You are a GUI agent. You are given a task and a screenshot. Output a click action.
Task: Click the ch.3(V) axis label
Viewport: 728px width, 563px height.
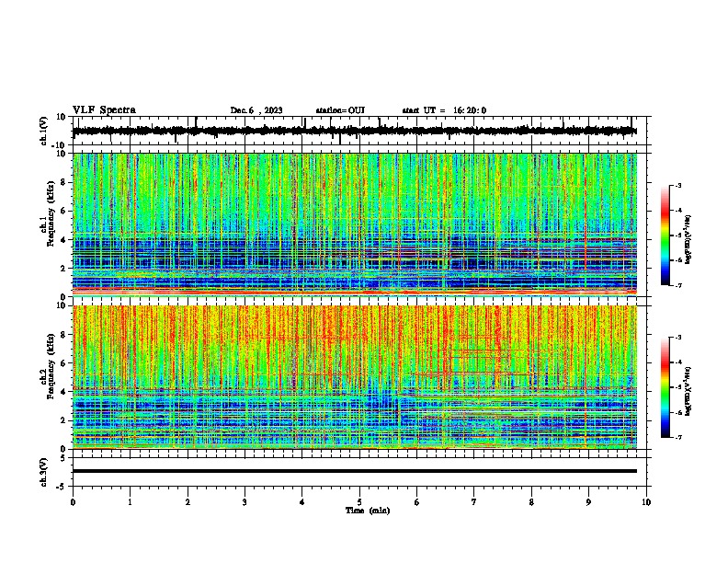pos(44,472)
